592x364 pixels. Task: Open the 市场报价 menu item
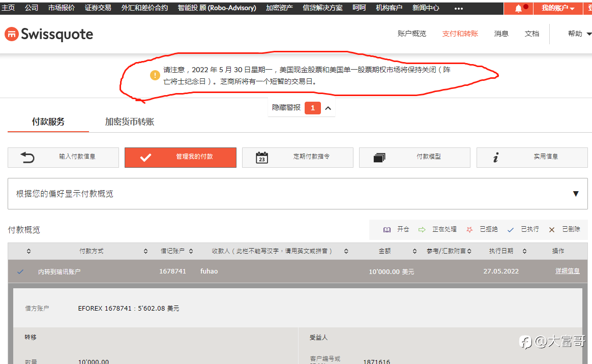pyautogui.click(x=62, y=8)
